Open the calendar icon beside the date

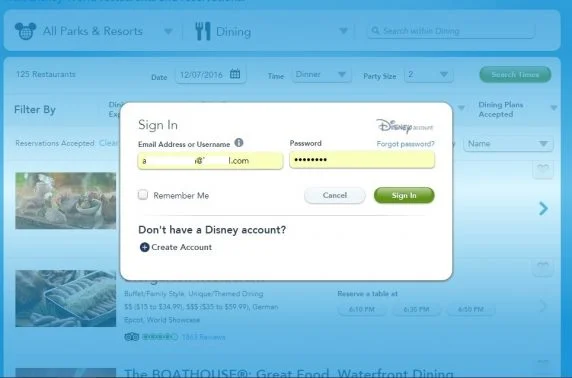coord(235,74)
